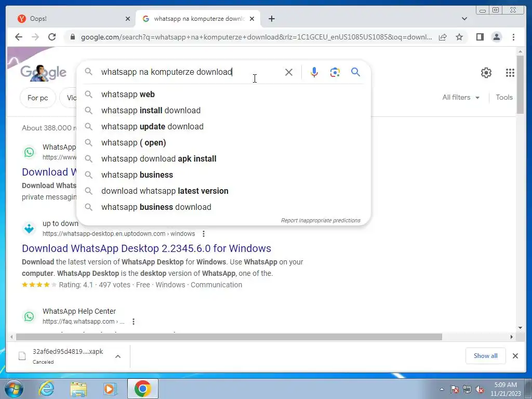Open Google settings gear

tap(486, 73)
